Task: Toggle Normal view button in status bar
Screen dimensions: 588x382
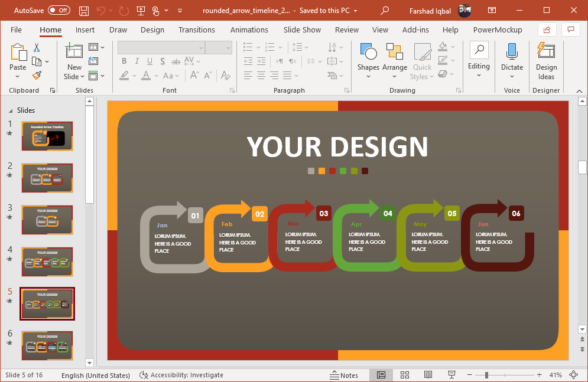Action: pos(381,375)
